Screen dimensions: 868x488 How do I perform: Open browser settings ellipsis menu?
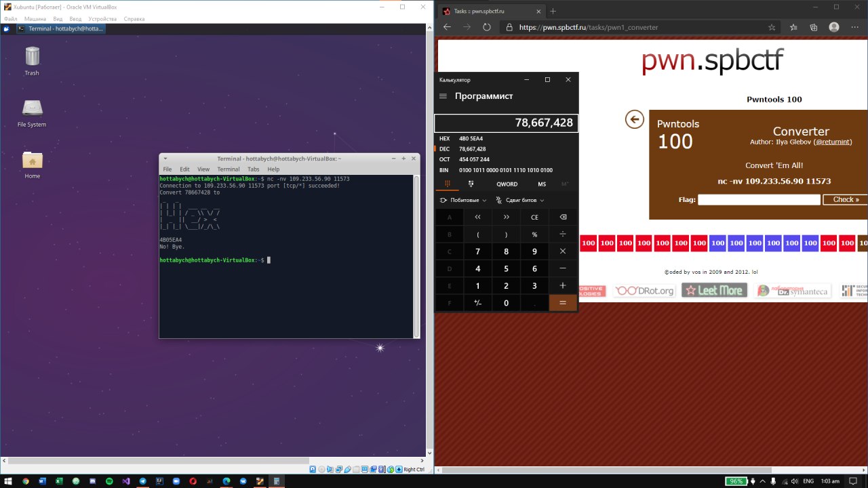[854, 27]
